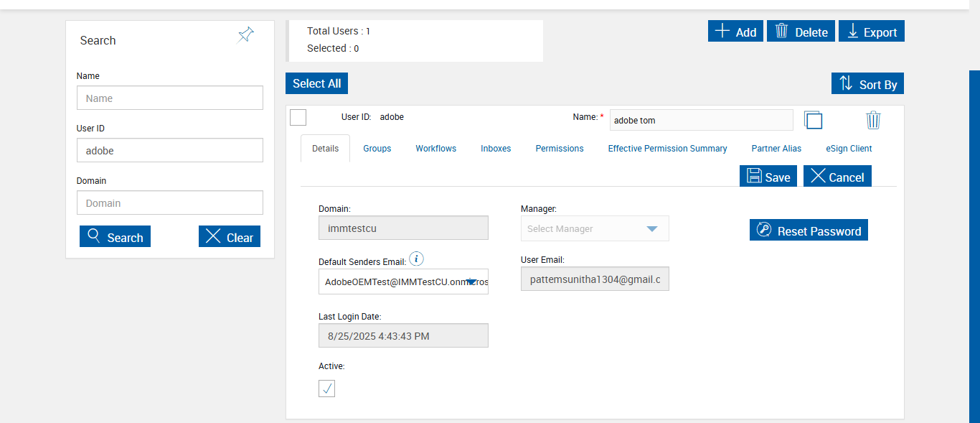Image resolution: width=980 pixels, height=423 pixels.
Task: Toggle the Active checkbox
Action: tap(326, 389)
